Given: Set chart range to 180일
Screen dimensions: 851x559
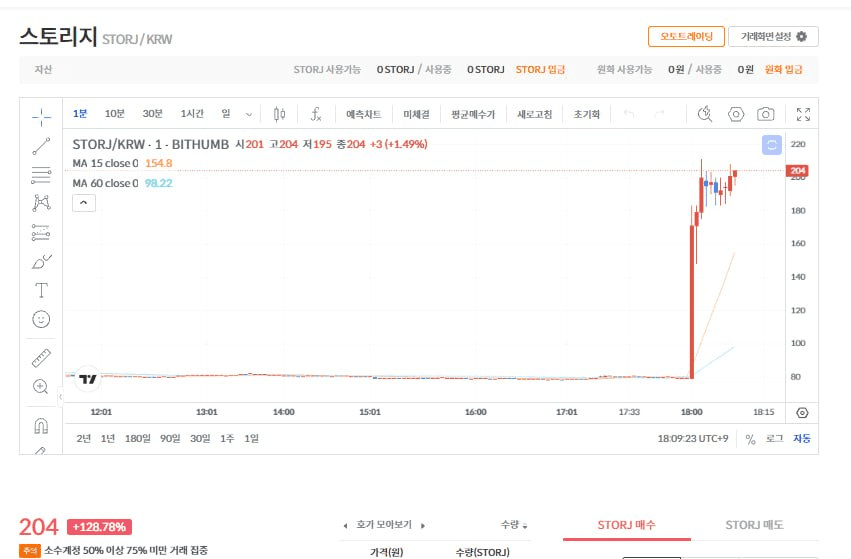Looking at the screenshot, I should click(x=137, y=439).
